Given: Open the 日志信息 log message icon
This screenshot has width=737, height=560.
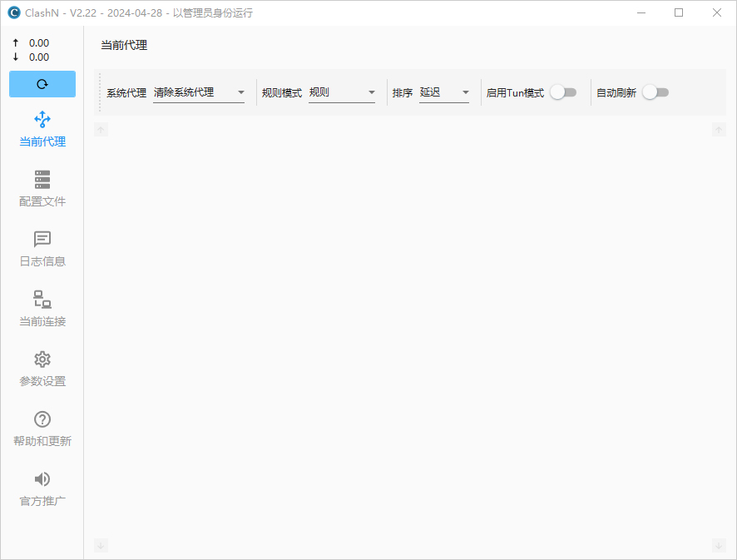Looking at the screenshot, I should [x=42, y=240].
